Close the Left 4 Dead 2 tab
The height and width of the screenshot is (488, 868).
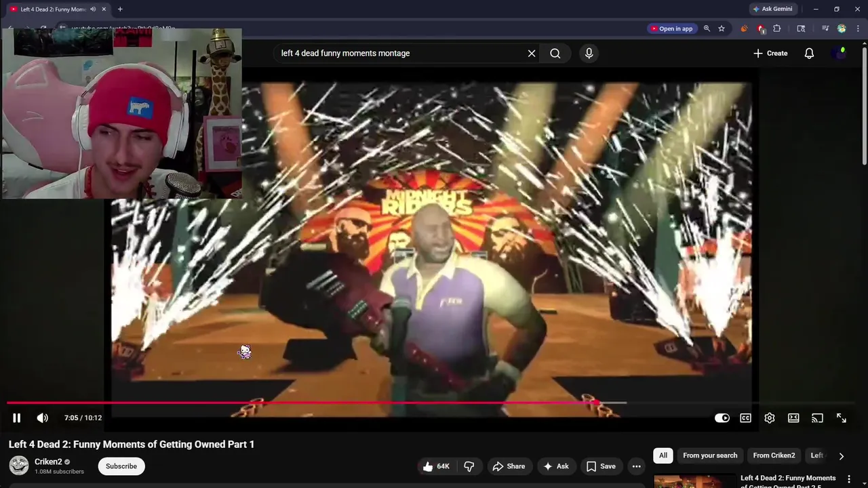pos(104,9)
